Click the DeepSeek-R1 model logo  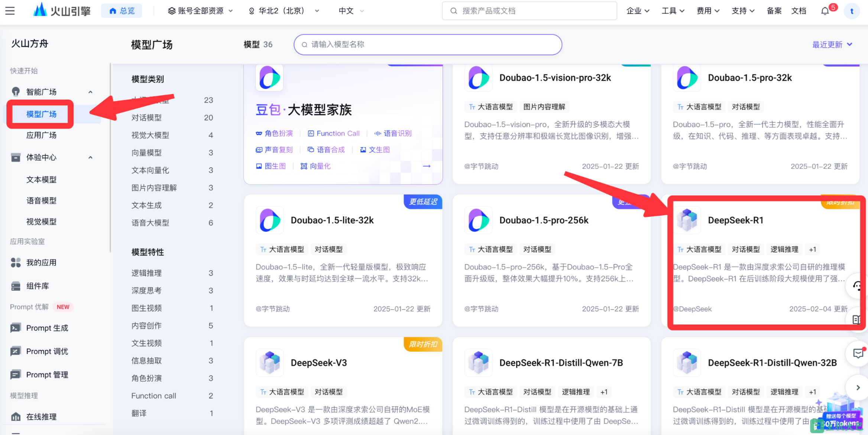687,220
